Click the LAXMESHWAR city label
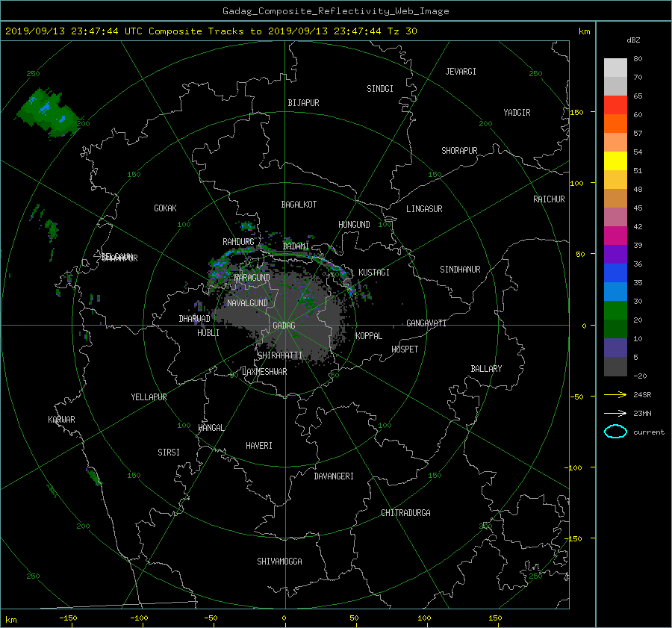 pos(264,372)
